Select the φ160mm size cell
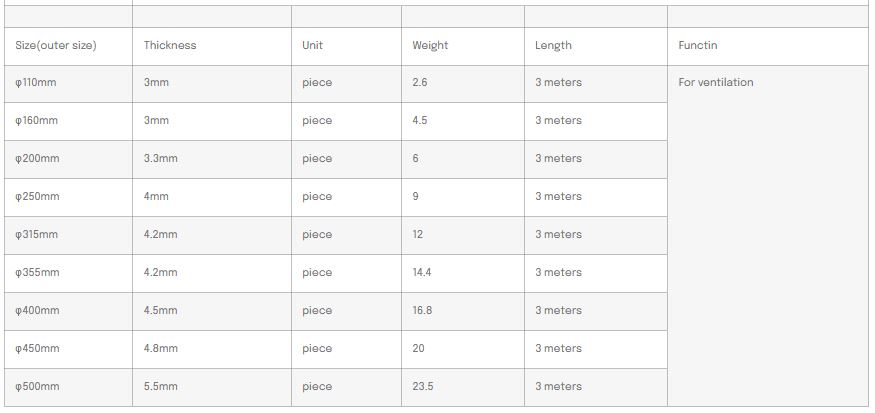The image size is (875, 413). coord(37,120)
